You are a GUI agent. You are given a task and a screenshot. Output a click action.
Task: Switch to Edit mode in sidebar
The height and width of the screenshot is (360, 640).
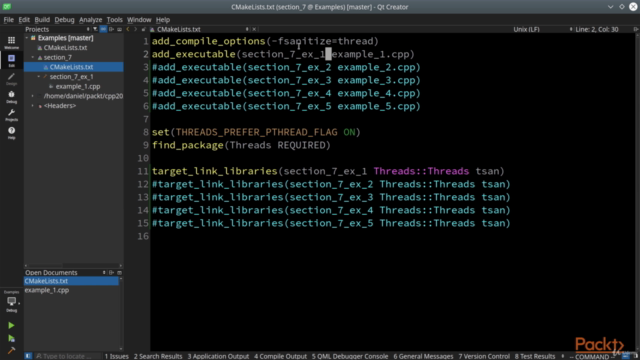(11, 60)
